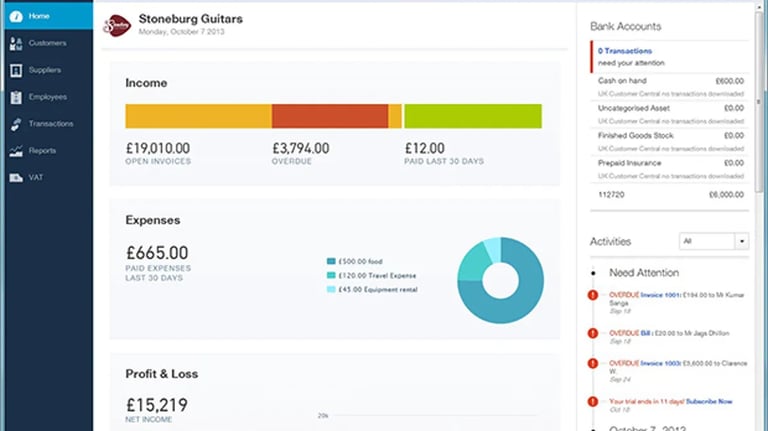
Task: View the 0 Transactions bank link
Action: tap(625, 50)
